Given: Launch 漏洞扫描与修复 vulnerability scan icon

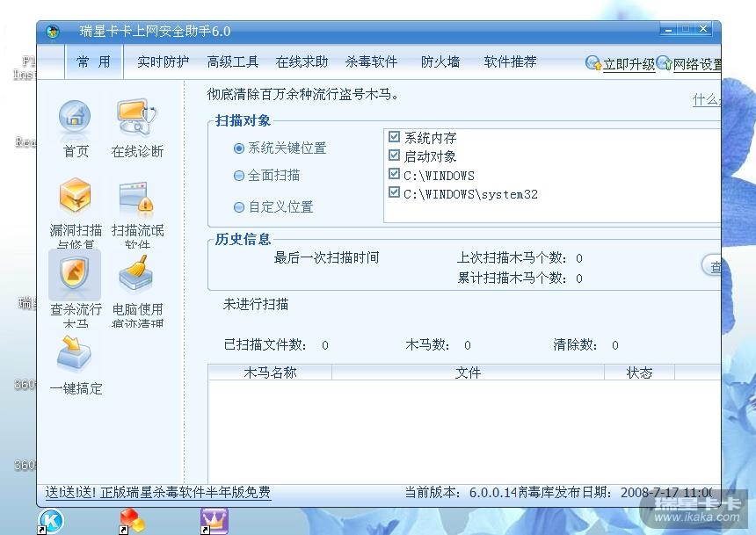Looking at the screenshot, I should point(75,196).
